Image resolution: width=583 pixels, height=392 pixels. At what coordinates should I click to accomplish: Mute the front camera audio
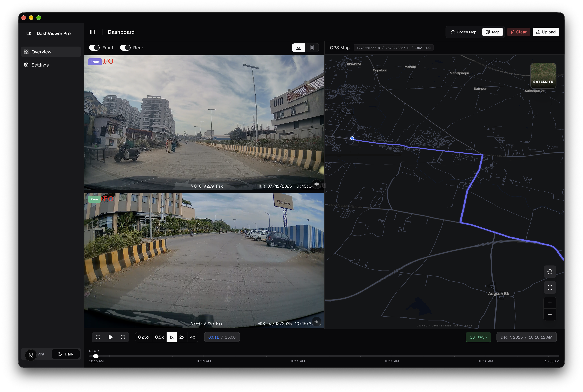[x=316, y=184]
